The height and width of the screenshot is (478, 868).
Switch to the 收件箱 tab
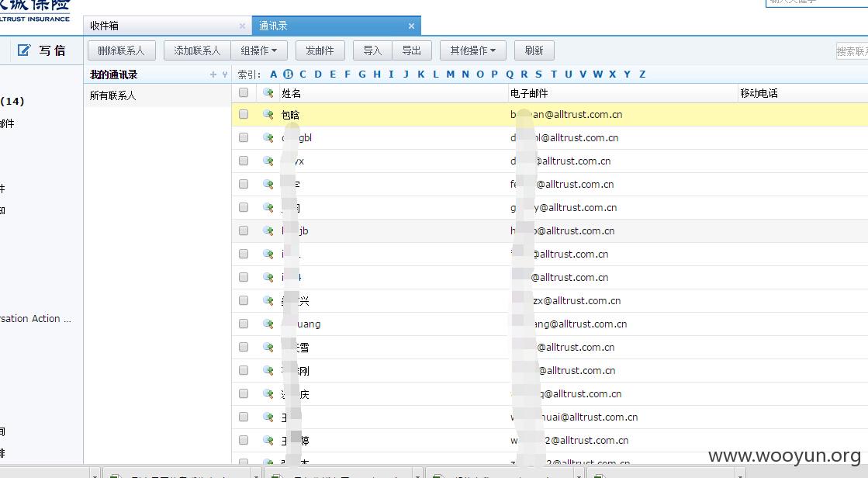[168, 26]
